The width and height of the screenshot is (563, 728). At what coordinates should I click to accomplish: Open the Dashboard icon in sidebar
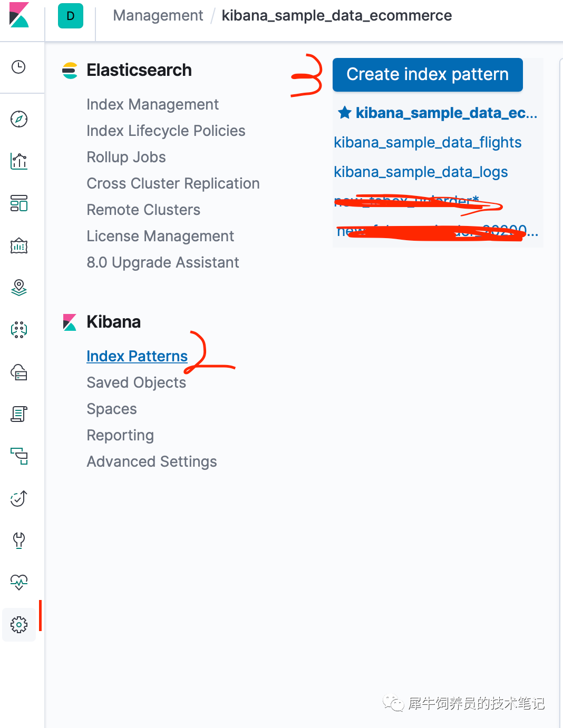pos(19,203)
